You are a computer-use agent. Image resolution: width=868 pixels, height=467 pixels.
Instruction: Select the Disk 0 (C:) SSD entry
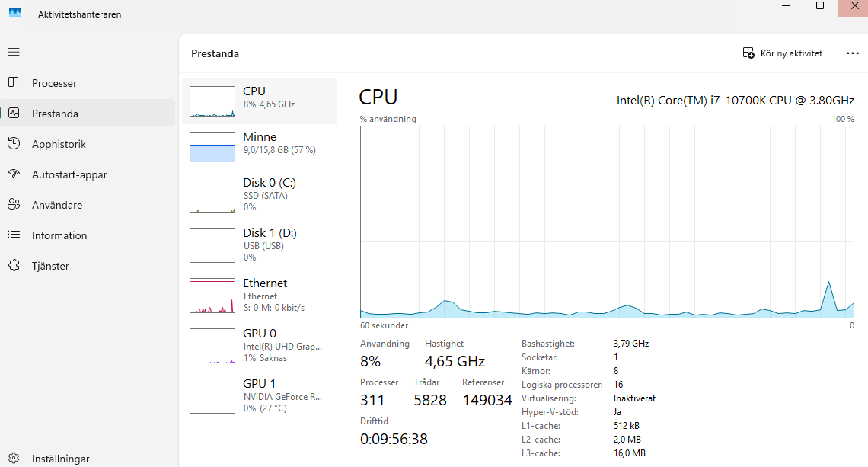[260, 194]
